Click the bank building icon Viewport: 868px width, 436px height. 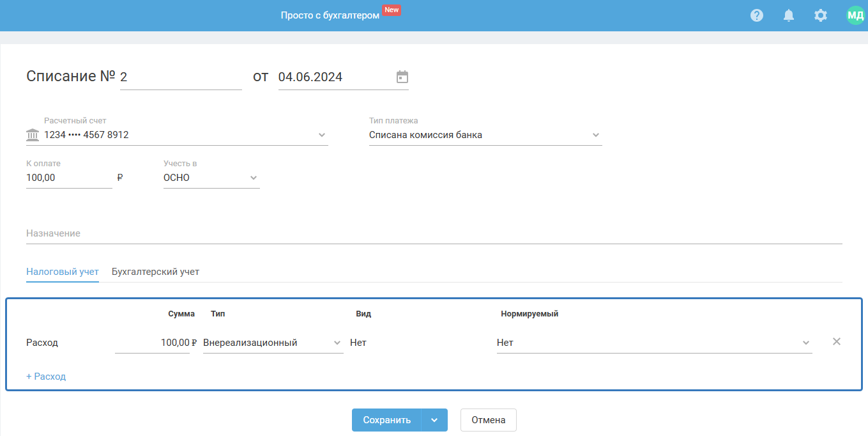33,135
